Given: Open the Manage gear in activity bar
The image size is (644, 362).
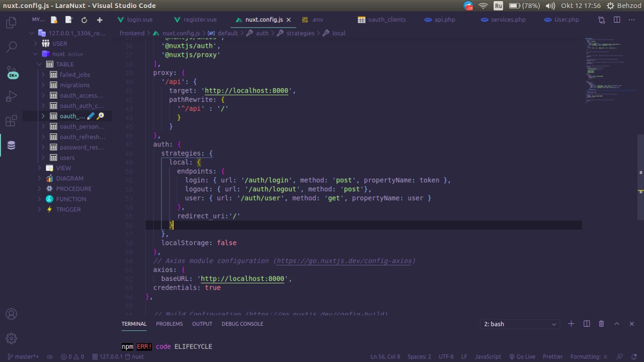Looking at the screenshot, I should [11, 338].
